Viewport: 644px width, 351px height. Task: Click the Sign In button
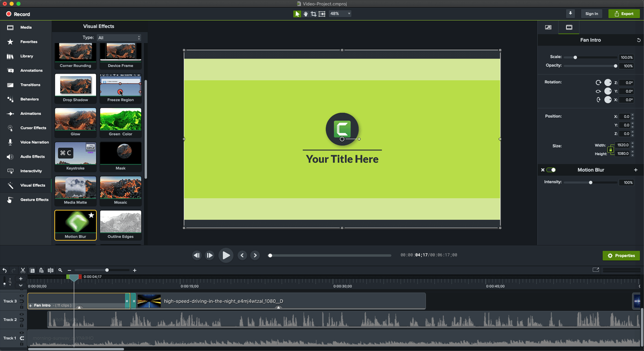(x=591, y=13)
